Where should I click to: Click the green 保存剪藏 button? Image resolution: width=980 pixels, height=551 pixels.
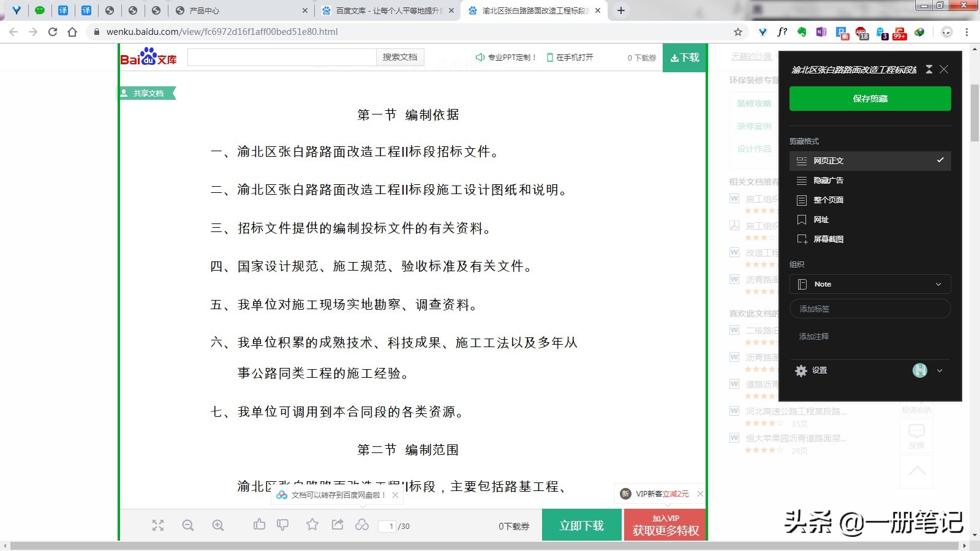870,98
